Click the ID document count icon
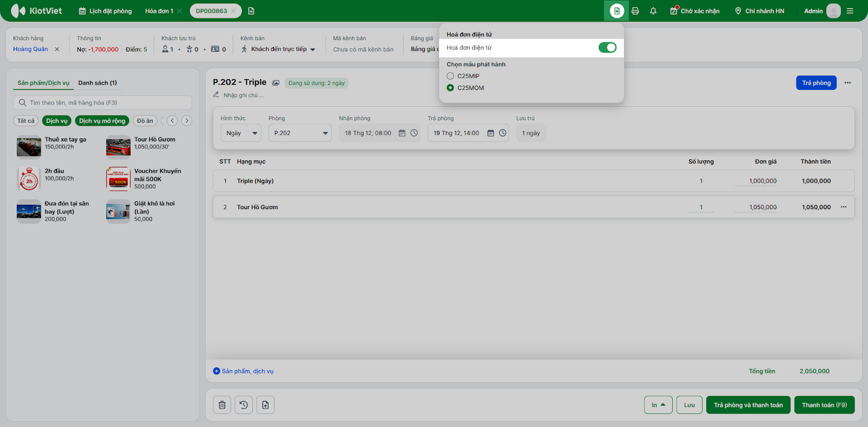 (x=215, y=49)
